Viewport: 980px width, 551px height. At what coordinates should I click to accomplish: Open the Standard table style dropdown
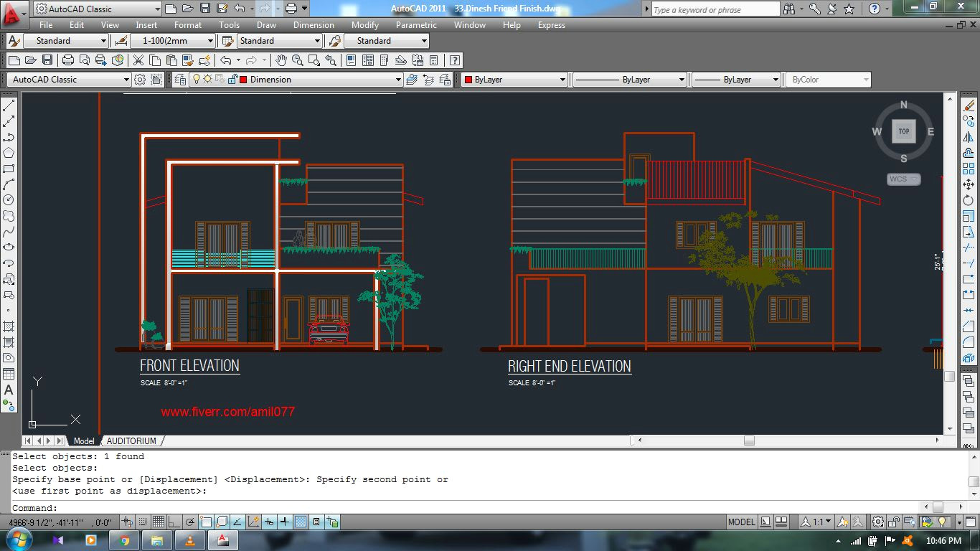coord(279,41)
